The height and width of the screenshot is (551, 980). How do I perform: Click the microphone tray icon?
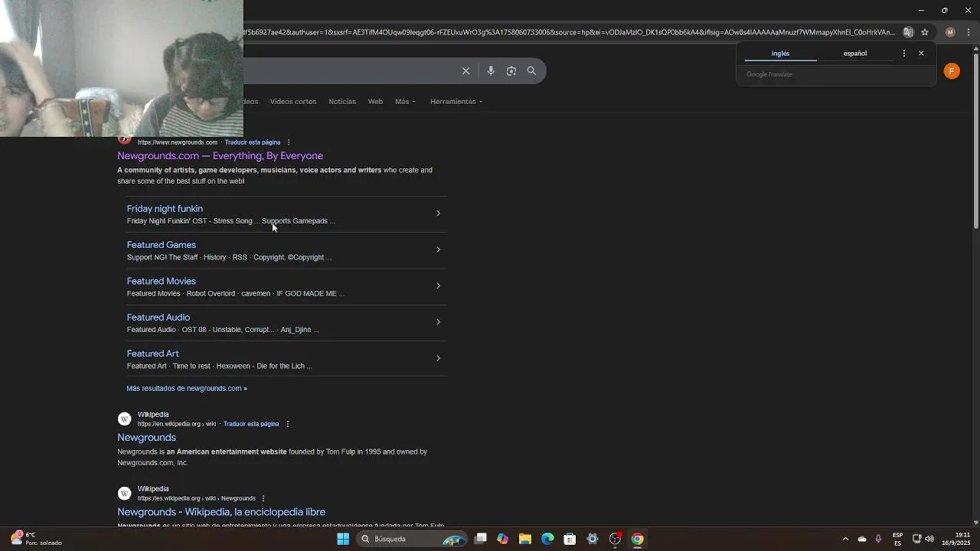(878, 539)
